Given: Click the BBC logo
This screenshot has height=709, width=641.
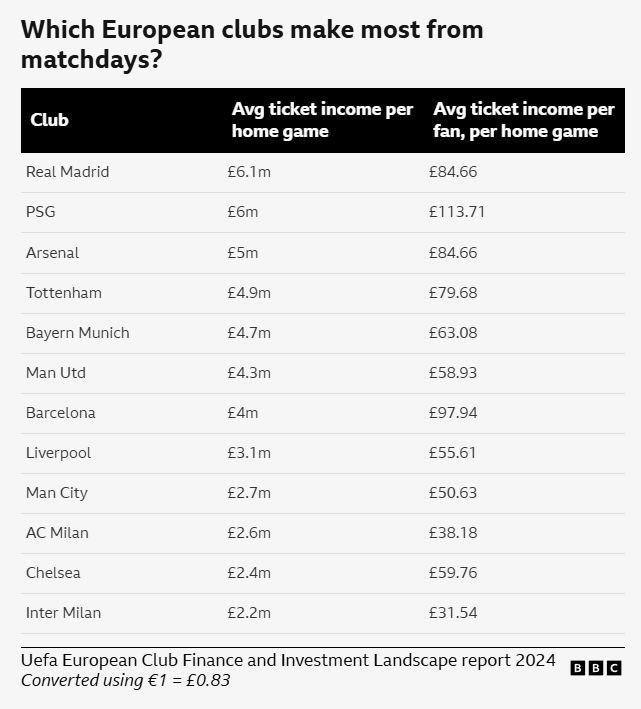Looking at the screenshot, I should 596,668.
